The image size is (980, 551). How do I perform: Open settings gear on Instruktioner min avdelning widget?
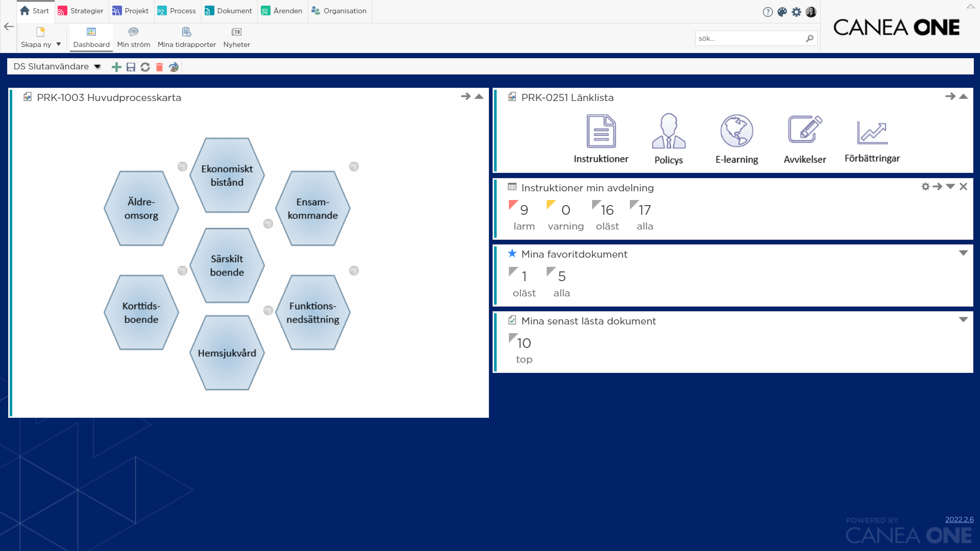click(x=925, y=187)
